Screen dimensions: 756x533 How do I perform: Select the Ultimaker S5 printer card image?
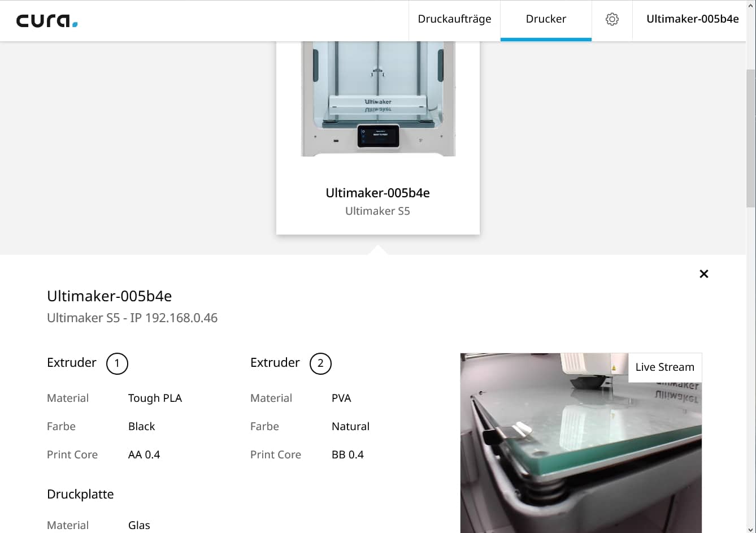pyautogui.click(x=378, y=99)
